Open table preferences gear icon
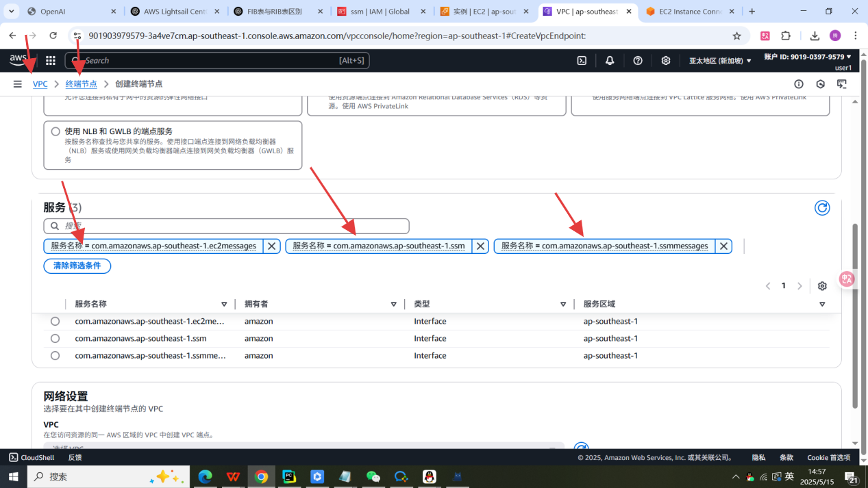868x488 pixels. click(x=822, y=286)
